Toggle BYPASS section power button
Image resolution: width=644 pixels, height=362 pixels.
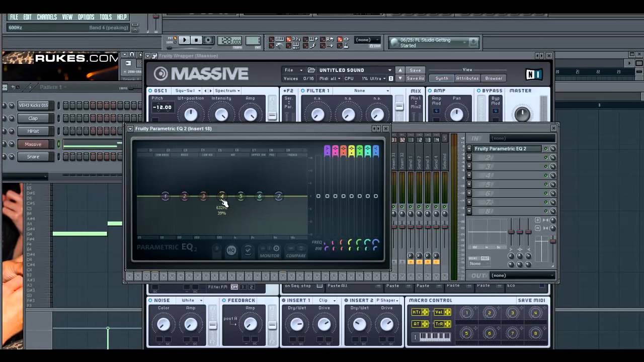478,91
